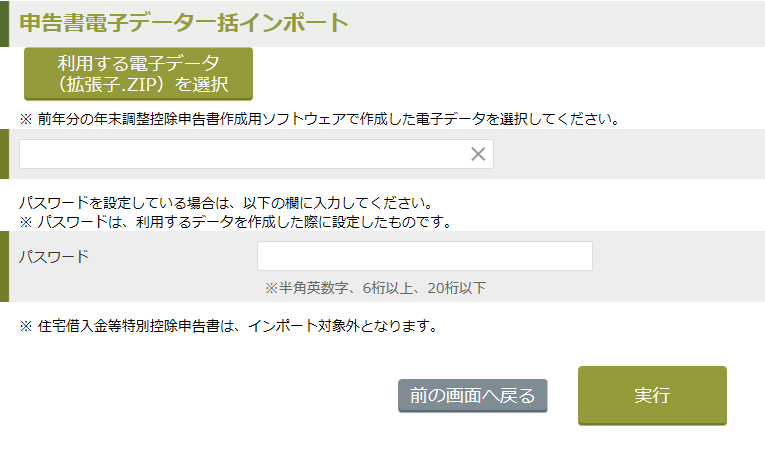Clear the selected file with the X icon
This screenshot has width=765, height=450.
pos(478,154)
